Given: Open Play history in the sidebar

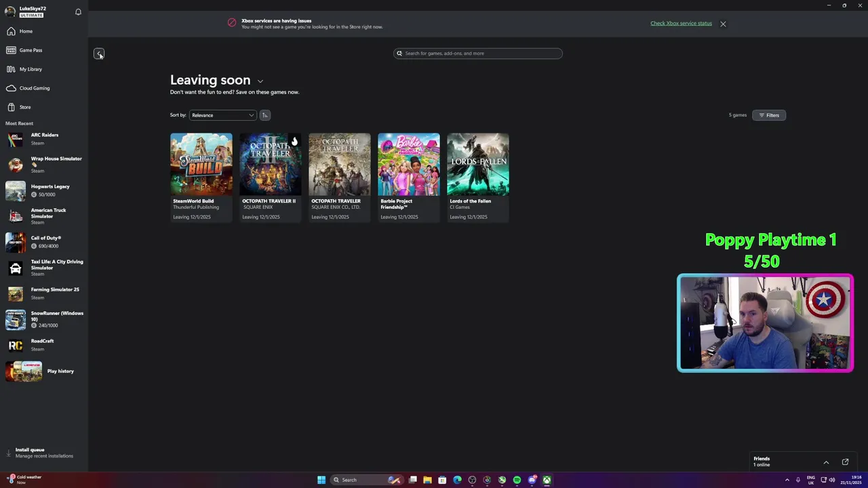Looking at the screenshot, I should tap(44, 371).
